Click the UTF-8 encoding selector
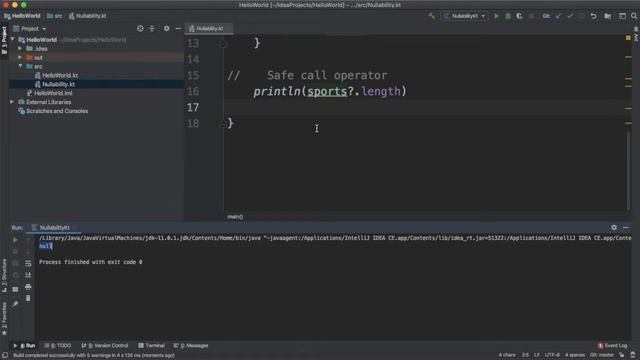Screen dimensions: 640x360 point(552,355)
